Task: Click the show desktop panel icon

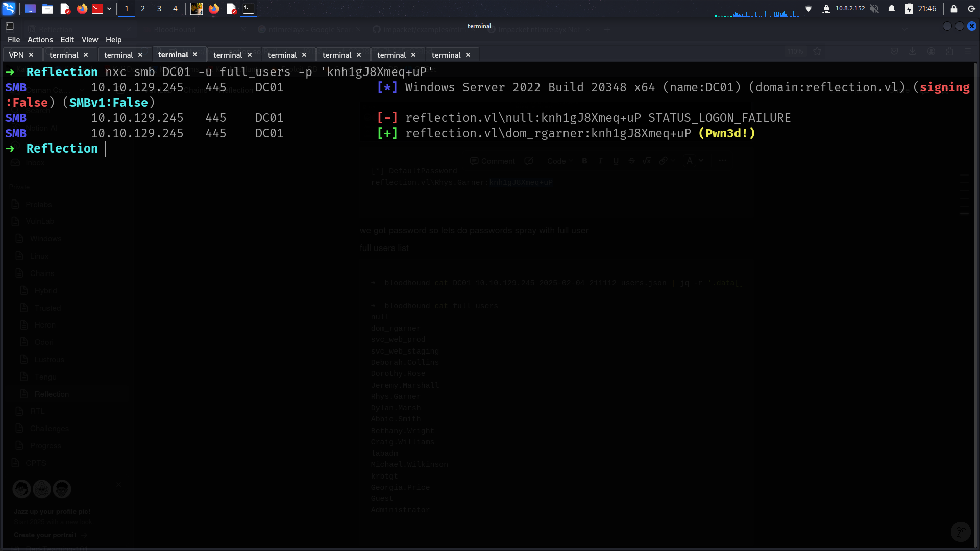Action: pos(30,9)
